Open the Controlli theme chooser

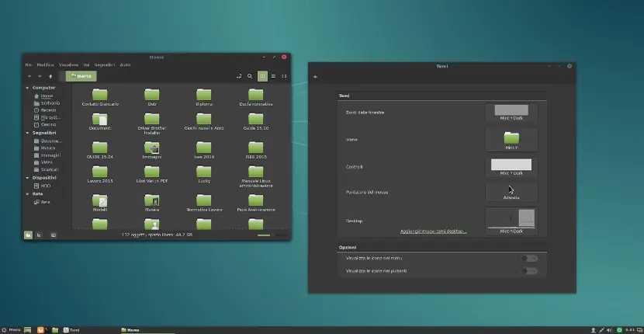click(x=511, y=166)
